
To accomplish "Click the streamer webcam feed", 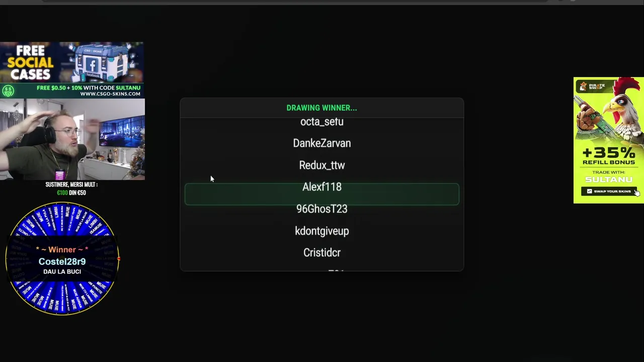I will pos(72,139).
